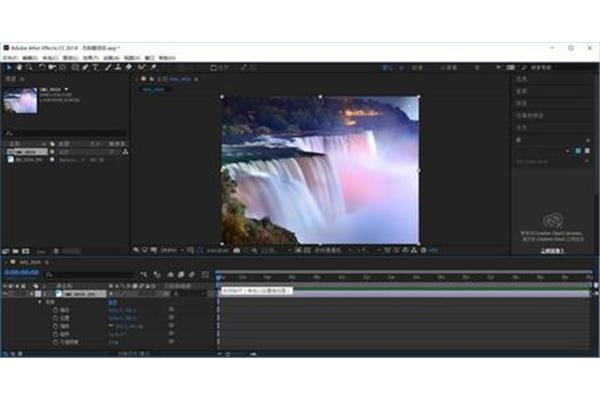Open the Graph Editor in timeline
This screenshot has height=400, width=600.
click(x=205, y=274)
